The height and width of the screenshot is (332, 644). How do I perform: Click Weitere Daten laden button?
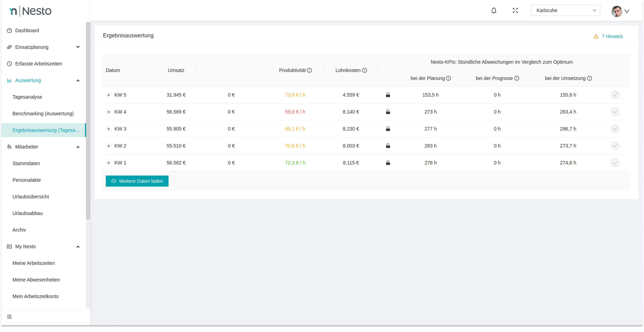click(x=137, y=181)
